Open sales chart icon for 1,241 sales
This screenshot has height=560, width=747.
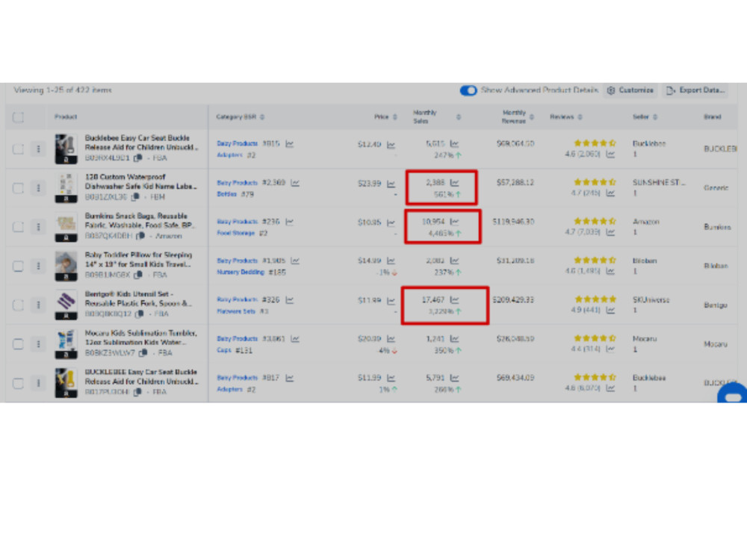coord(454,339)
